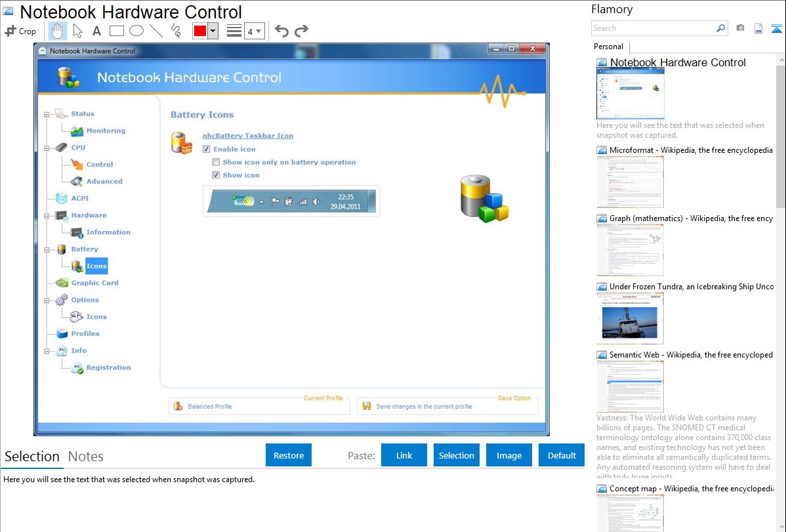Click the Link paste button
The image size is (786, 532).
404,455
